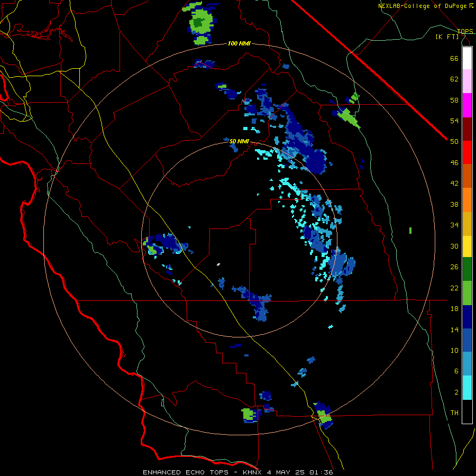Click the dark red swatch between 54 and 50
Screen dimensions: 476x476
pos(467,129)
